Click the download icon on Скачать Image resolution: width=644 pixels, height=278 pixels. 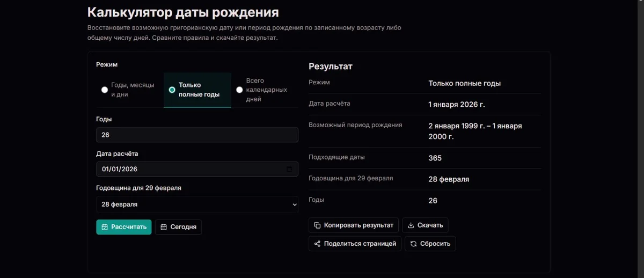coord(411,225)
